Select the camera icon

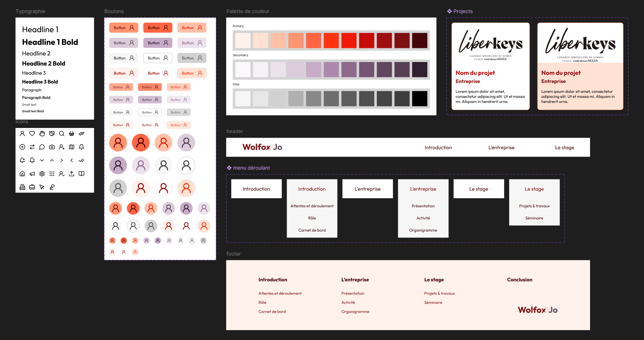click(52, 147)
